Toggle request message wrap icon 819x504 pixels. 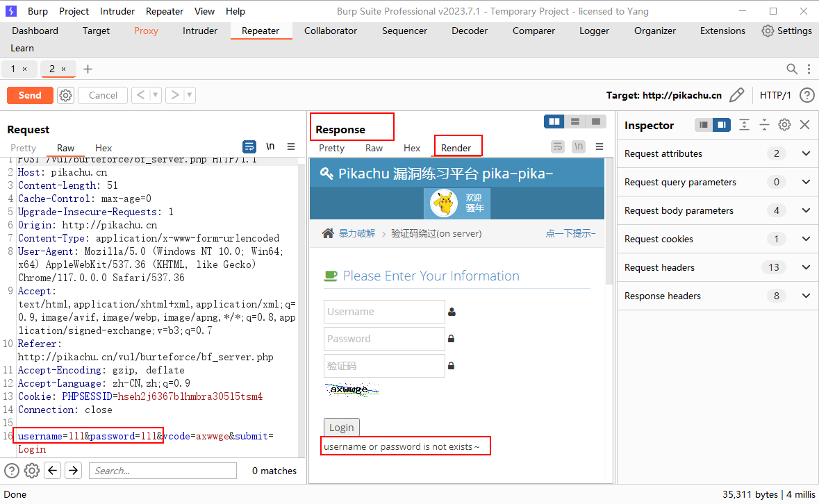pos(249,146)
